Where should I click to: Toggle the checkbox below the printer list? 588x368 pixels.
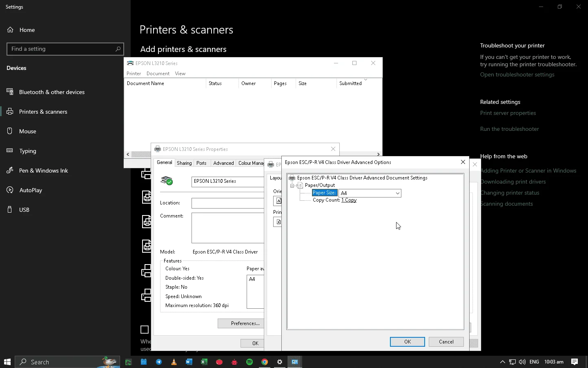(145, 330)
